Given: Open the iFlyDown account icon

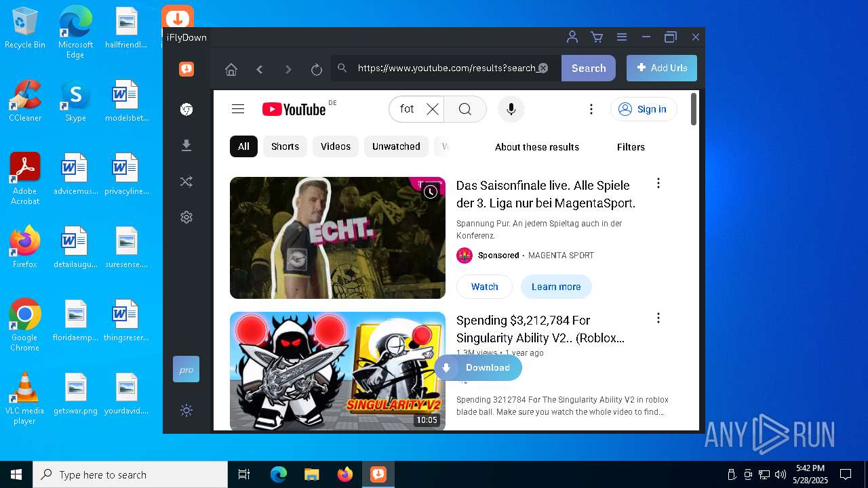Looking at the screenshot, I should (572, 37).
